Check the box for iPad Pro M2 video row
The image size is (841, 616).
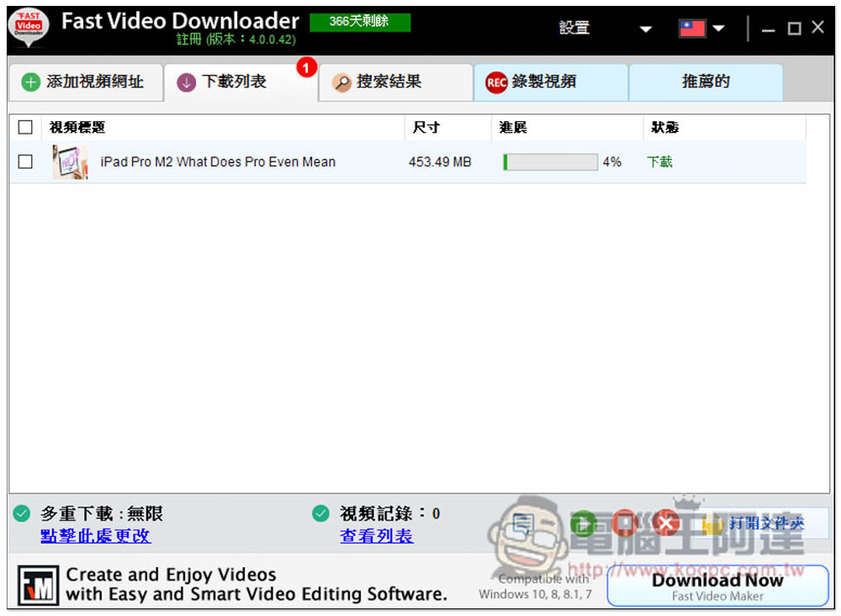[25, 161]
